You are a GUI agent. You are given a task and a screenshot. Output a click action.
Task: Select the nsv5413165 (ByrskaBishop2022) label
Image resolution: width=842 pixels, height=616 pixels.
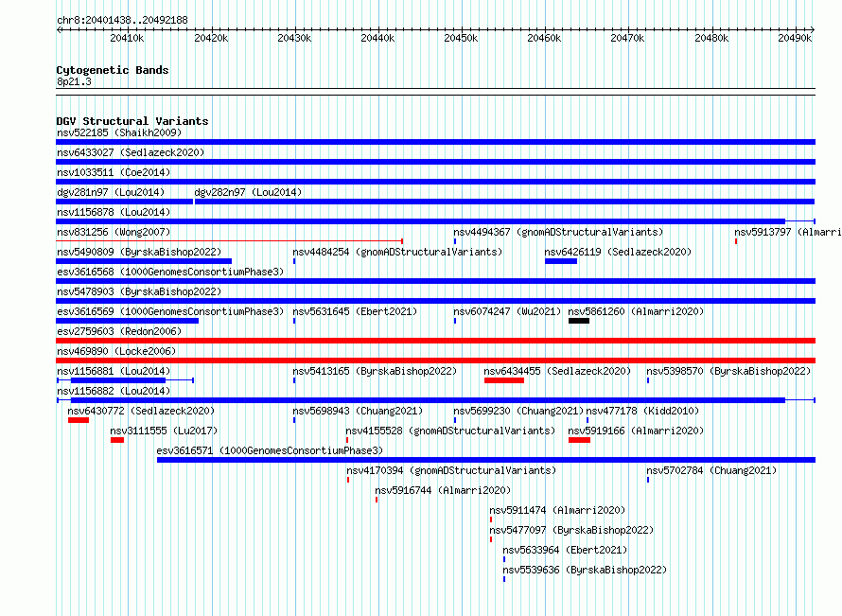coord(375,371)
